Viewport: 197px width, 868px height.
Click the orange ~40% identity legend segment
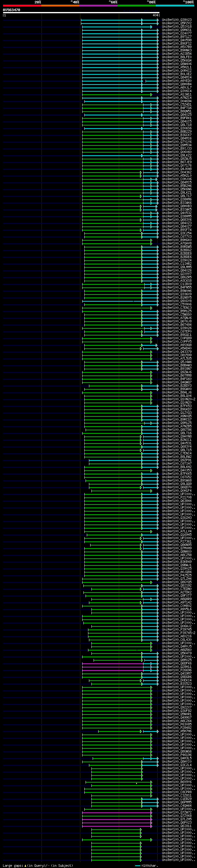click(60, 6)
